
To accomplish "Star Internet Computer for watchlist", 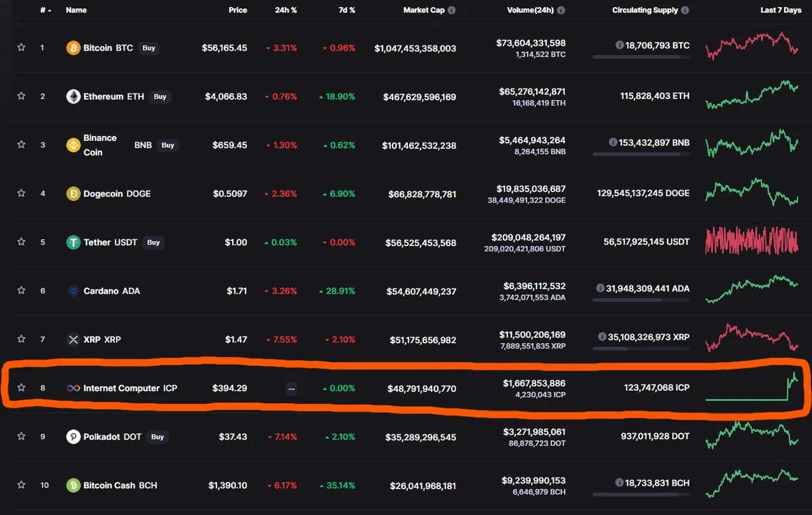I will 21,388.
